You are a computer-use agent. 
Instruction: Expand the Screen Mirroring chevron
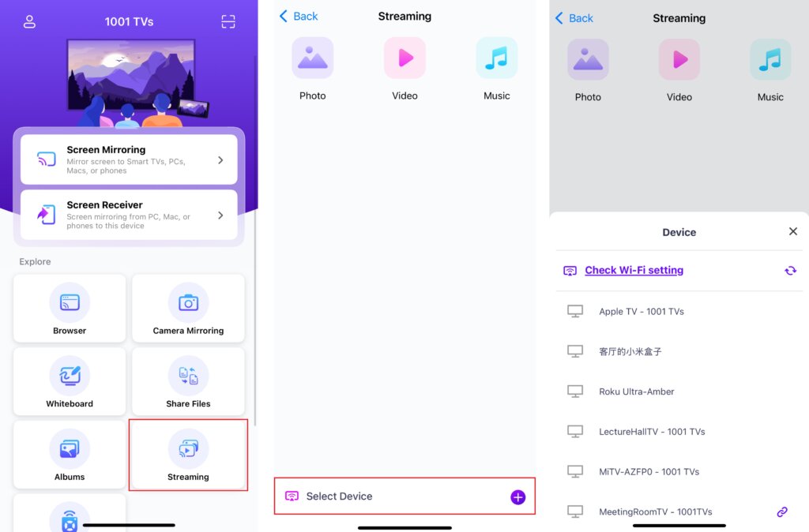pyautogui.click(x=220, y=160)
